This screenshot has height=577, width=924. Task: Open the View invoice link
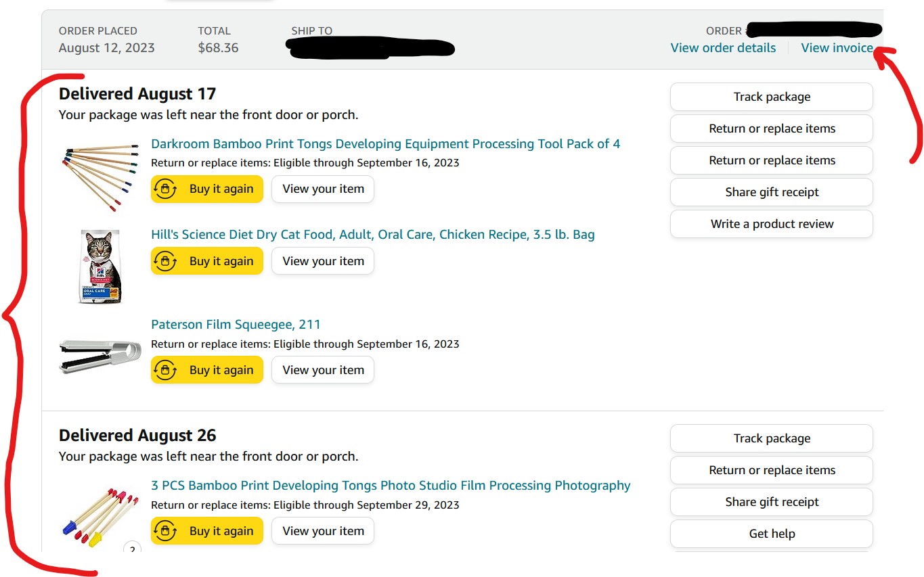837,48
